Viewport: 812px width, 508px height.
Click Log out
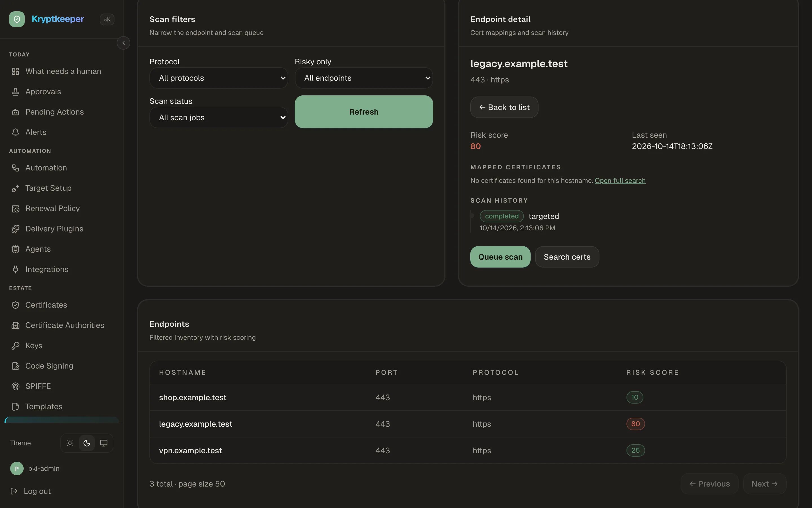[x=30, y=492]
